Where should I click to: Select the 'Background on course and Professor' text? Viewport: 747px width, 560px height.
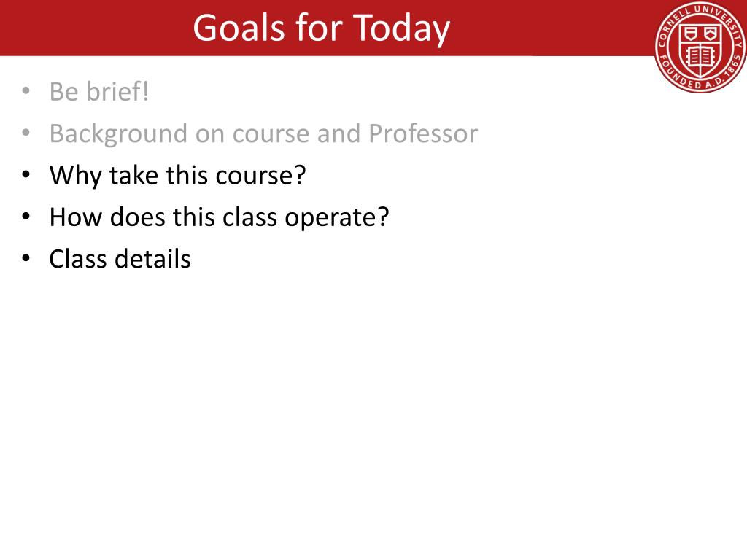pyautogui.click(x=263, y=134)
